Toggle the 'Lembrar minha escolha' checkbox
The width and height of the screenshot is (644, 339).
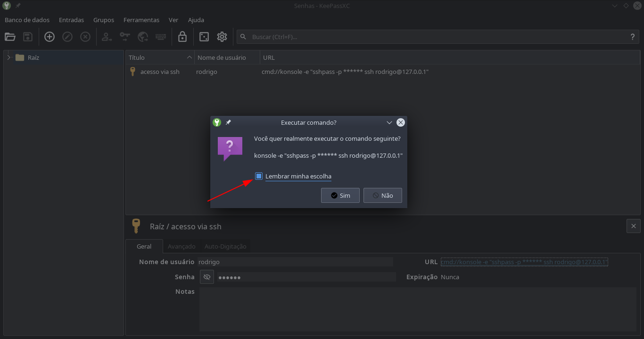point(259,176)
